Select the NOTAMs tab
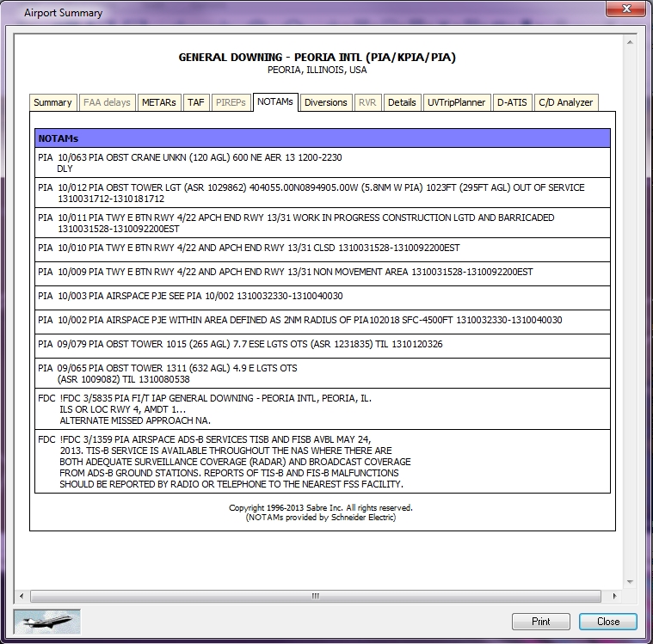The height and width of the screenshot is (644, 653). pyautogui.click(x=275, y=102)
